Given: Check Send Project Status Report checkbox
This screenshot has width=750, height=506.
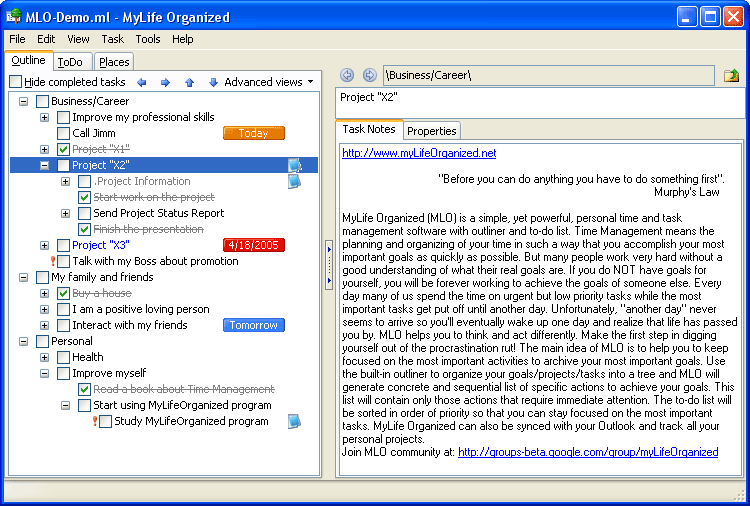Looking at the screenshot, I should 84,213.
